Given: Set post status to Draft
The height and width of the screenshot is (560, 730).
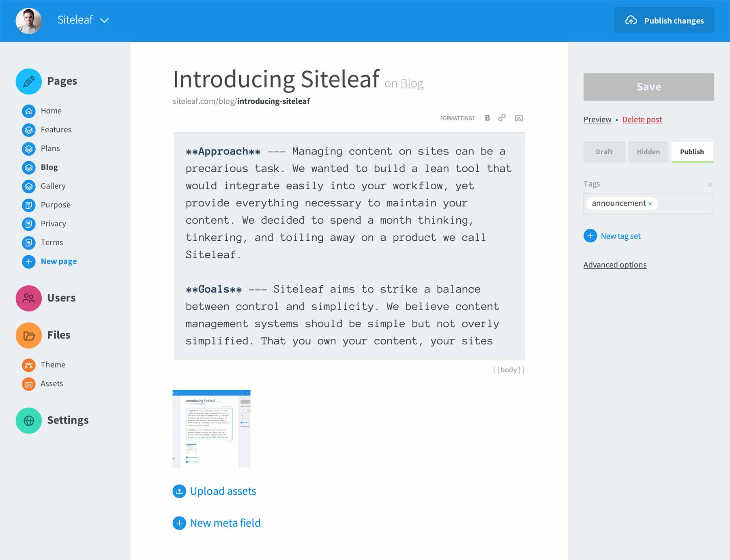Looking at the screenshot, I should [x=604, y=152].
